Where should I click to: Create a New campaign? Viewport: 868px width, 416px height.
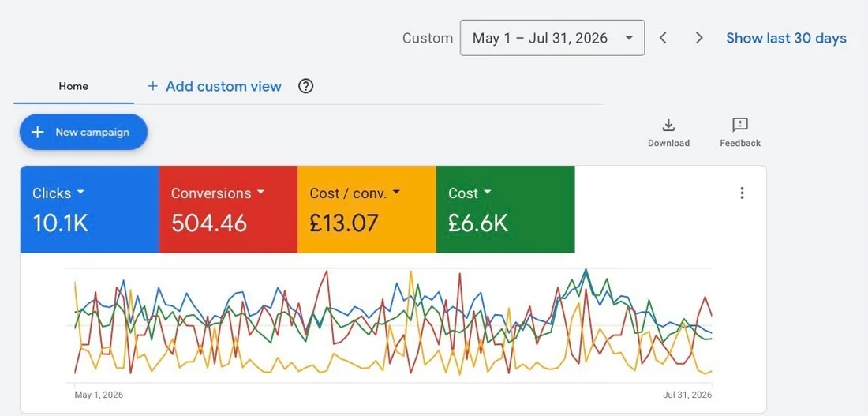coord(83,132)
